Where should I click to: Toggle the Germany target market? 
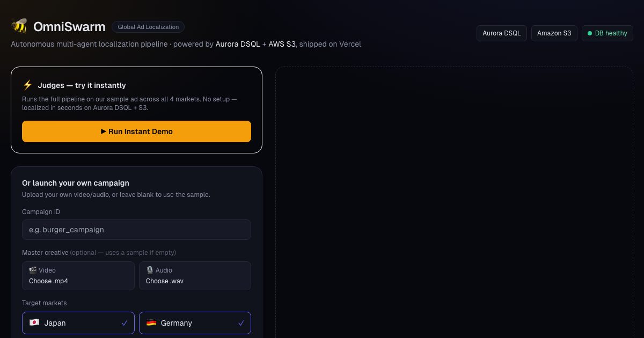pos(195,323)
